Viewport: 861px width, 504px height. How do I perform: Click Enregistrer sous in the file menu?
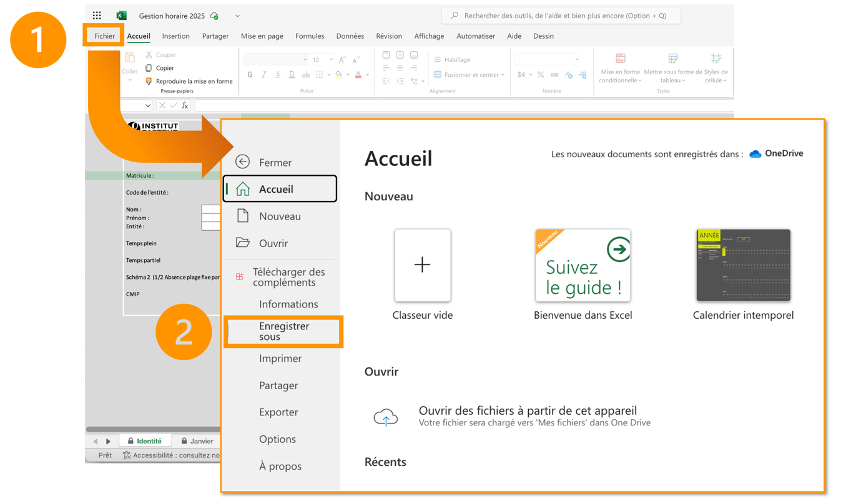(x=283, y=331)
